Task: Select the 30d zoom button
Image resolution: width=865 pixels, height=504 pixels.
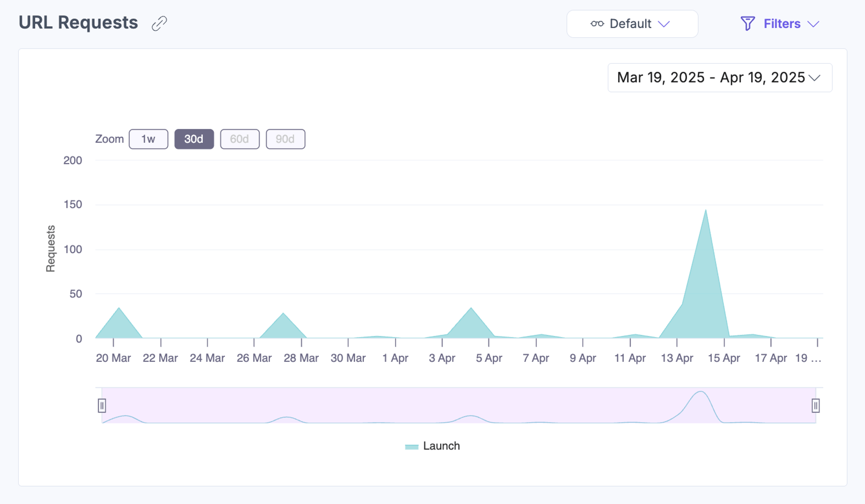Action: [x=194, y=139]
